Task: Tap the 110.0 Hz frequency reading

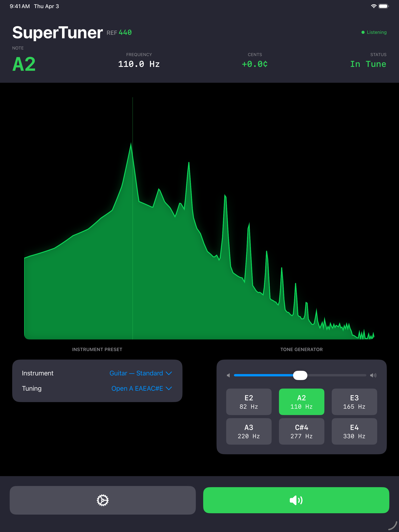Action: click(139, 64)
